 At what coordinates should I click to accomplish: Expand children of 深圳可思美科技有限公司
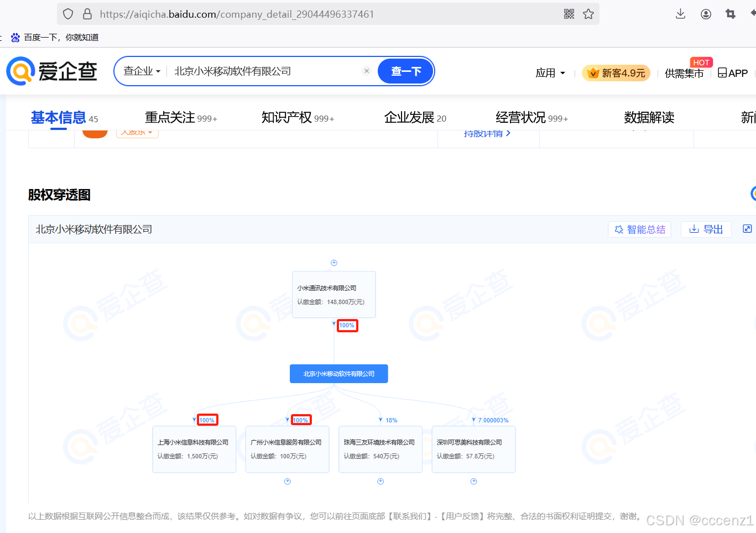473,482
